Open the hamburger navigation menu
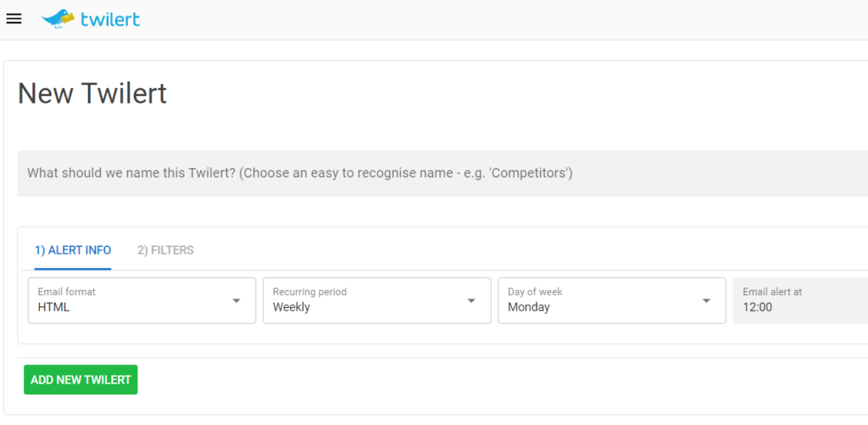Viewport: 868px width, 425px height. coord(14,19)
